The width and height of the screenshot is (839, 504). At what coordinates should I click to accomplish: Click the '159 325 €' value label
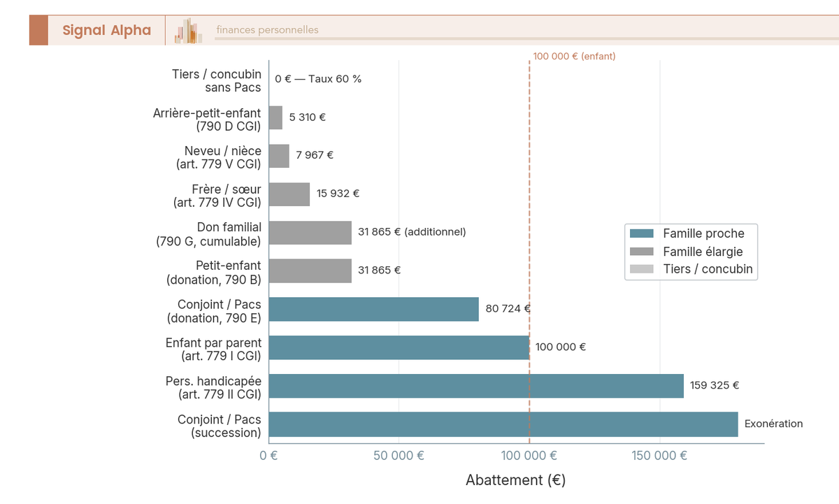coord(715,385)
